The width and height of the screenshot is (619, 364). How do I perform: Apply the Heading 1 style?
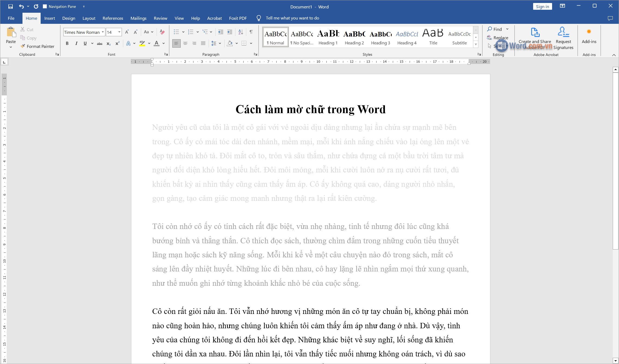(328, 37)
